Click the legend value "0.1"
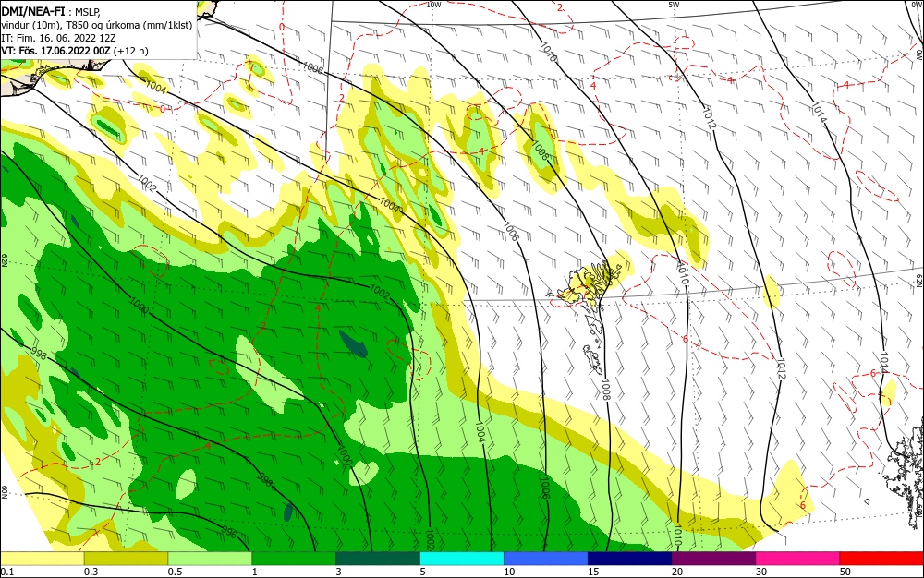The image size is (924, 578). (x=7, y=572)
